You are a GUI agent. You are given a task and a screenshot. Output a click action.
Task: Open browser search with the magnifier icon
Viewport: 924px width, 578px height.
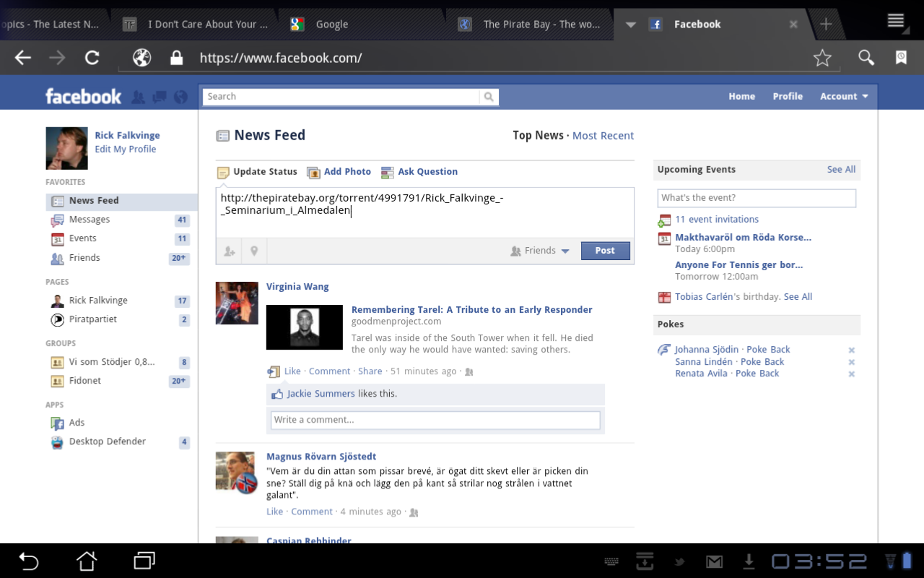(x=866, y=58)
